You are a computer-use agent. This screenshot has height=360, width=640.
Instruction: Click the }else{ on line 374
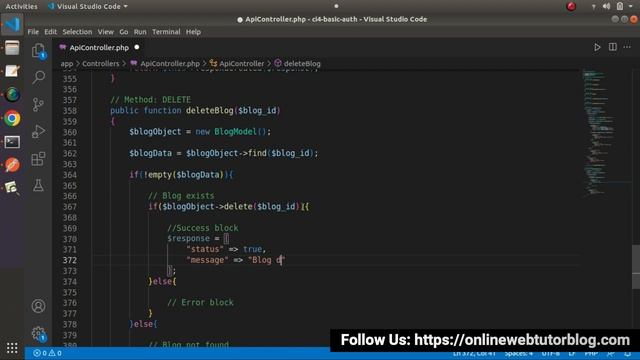(x=162, y=281)
